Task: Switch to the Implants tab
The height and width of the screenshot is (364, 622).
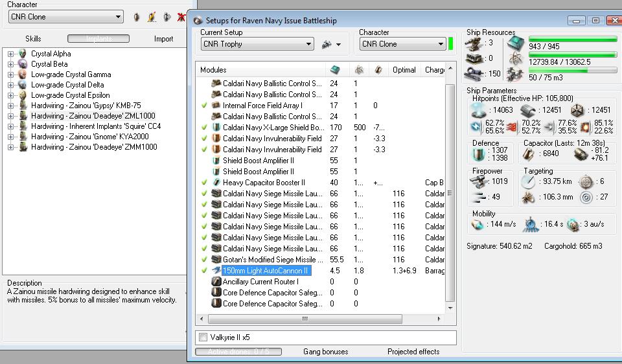Action: 98,38
